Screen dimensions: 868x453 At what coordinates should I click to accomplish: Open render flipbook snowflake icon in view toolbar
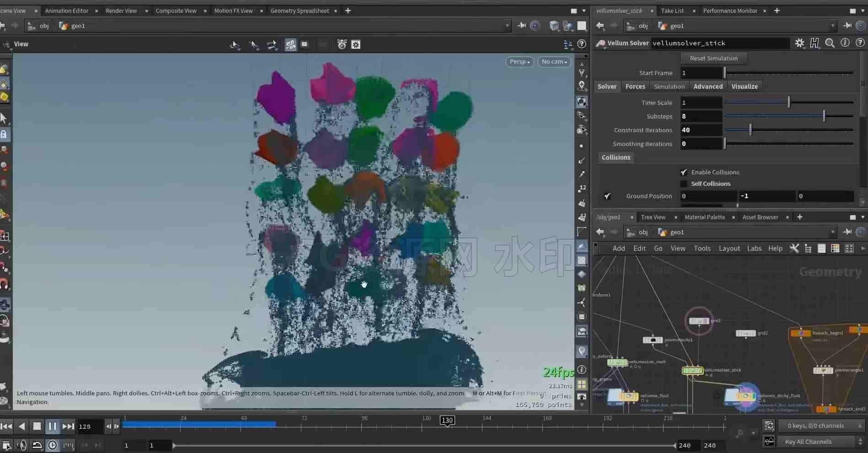pos(356,44)
